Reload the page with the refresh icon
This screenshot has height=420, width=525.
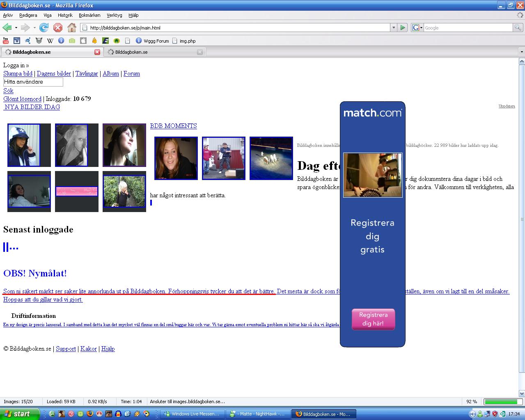click(x=44, y=27)
